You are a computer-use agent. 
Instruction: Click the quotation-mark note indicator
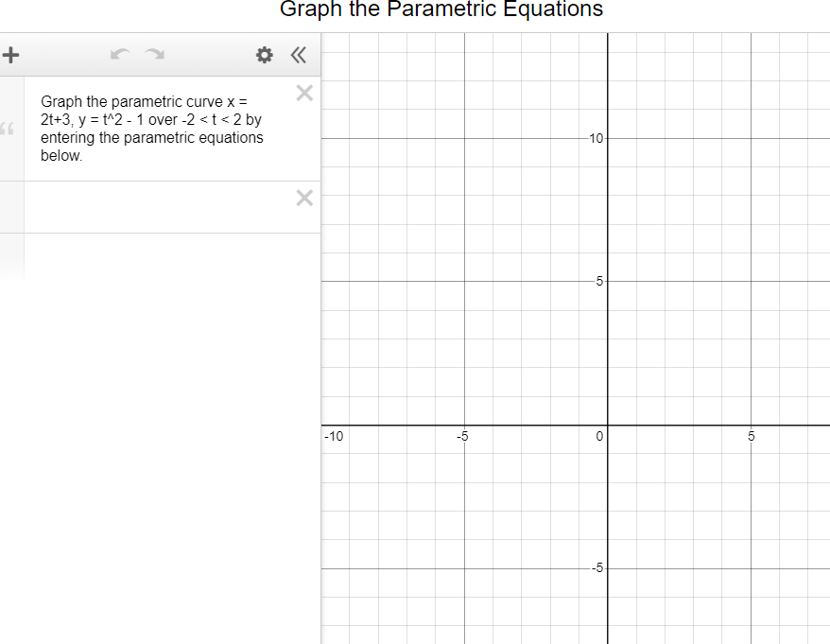tap(8, 130)
